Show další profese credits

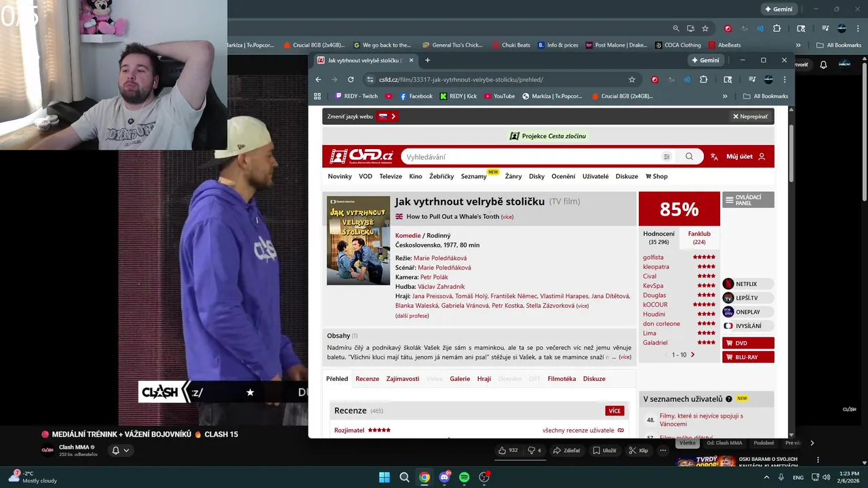click(412, 316)
